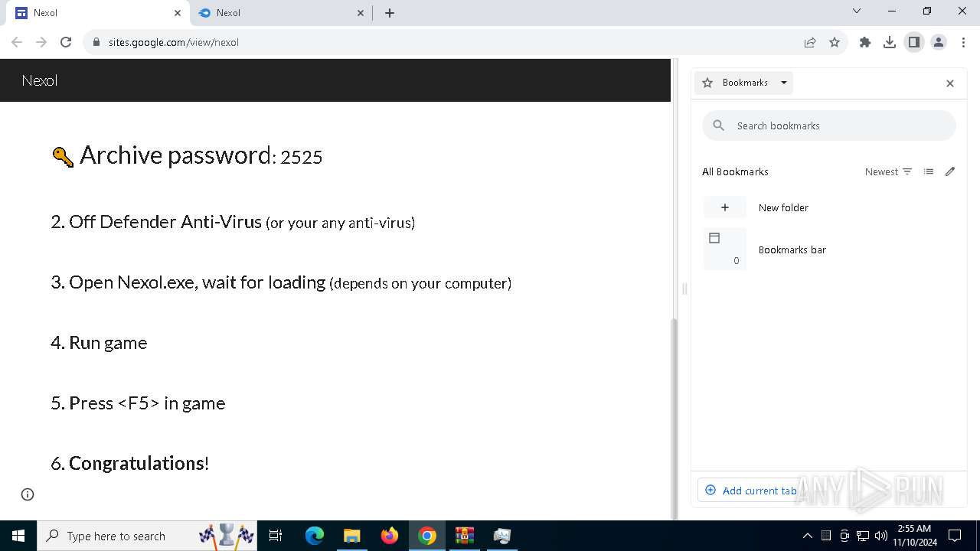Select the Chrome taskbar icon
The image size is (980, 551).
[427, 536]
